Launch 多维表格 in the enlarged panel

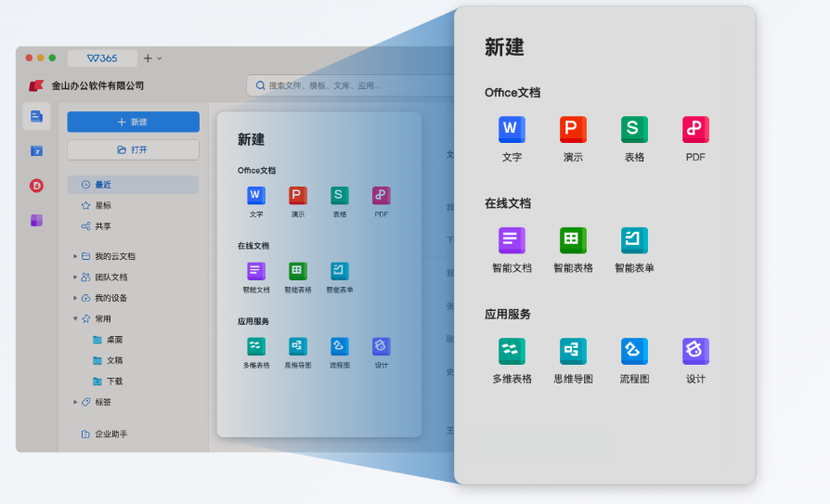pos(512,351)
